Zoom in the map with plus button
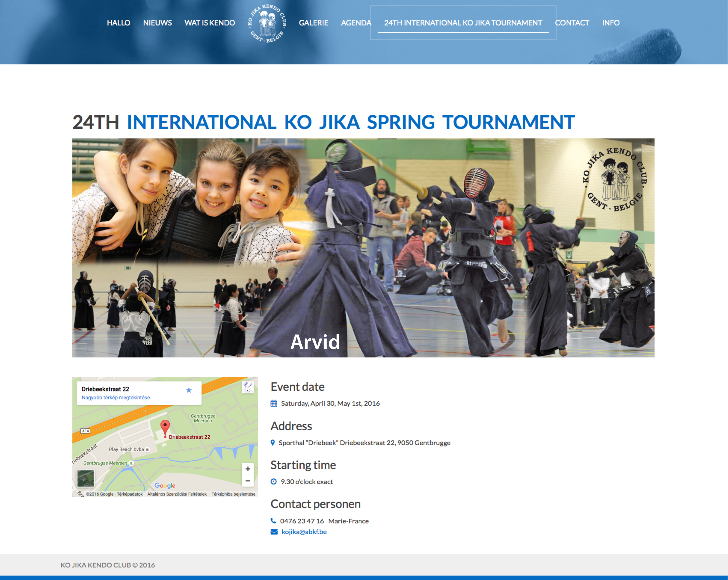 click(x=247, y=469)
